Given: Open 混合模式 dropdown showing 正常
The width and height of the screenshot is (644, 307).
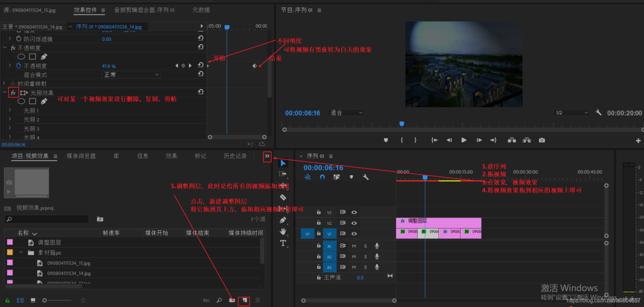Looking at the screenshot, I should click(x=131, y=75).
